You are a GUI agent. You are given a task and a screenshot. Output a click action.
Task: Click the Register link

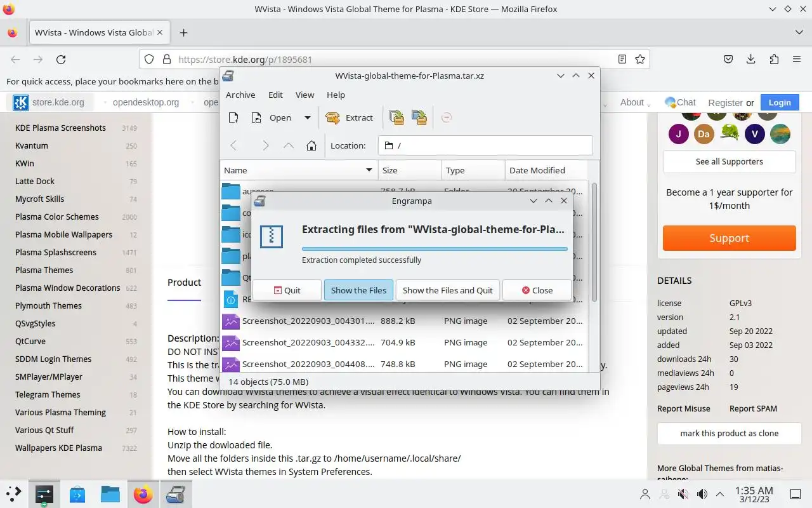tap(725, 103)
